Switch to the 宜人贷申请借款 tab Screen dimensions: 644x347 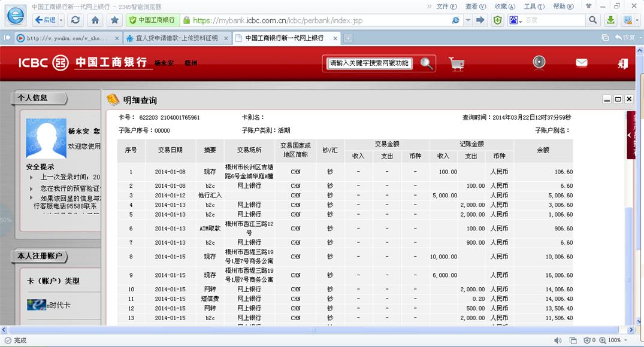tap(176, 38)
